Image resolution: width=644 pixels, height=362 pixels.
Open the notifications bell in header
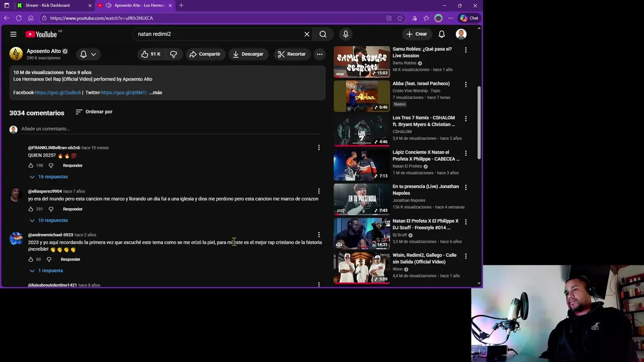click(442, 34)
